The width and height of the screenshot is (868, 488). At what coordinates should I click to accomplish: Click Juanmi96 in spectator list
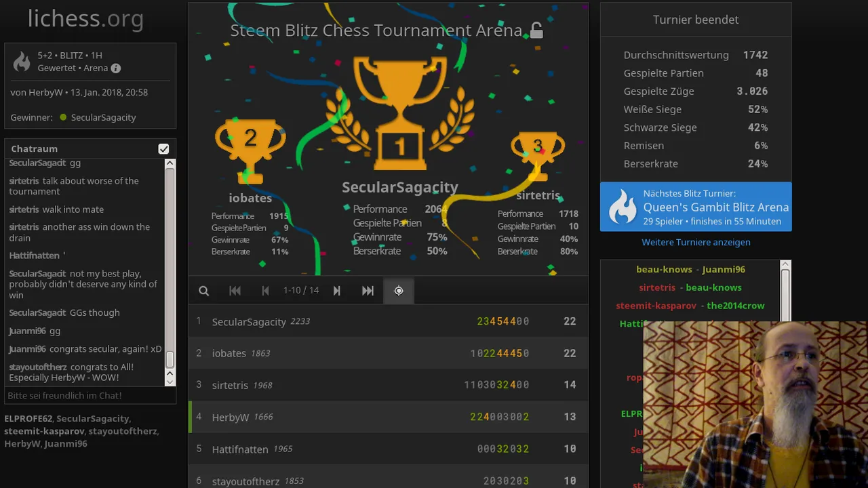pos(66,444)
